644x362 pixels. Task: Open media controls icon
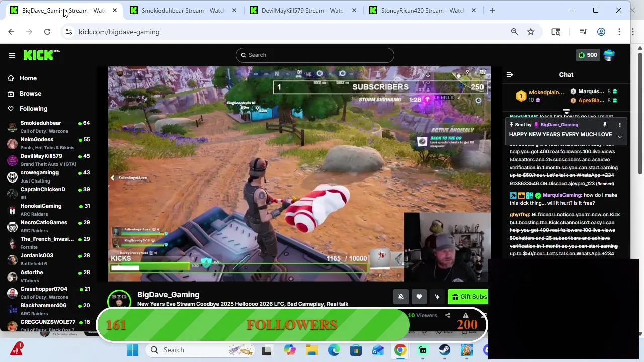click(583, 32)
